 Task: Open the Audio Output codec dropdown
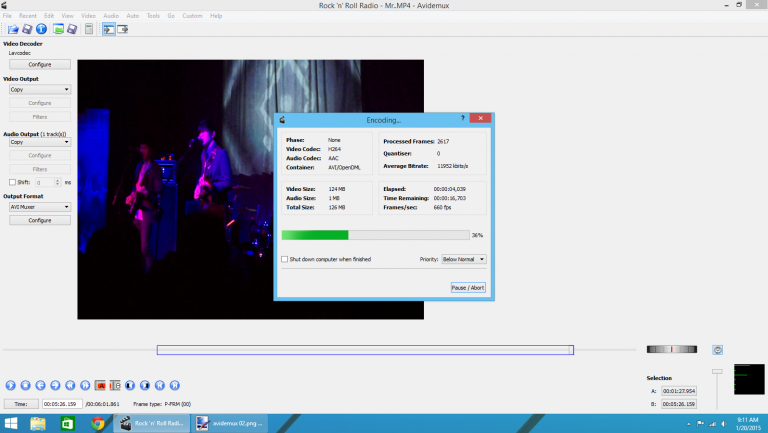pyautogui.click(x=39, y=142)
